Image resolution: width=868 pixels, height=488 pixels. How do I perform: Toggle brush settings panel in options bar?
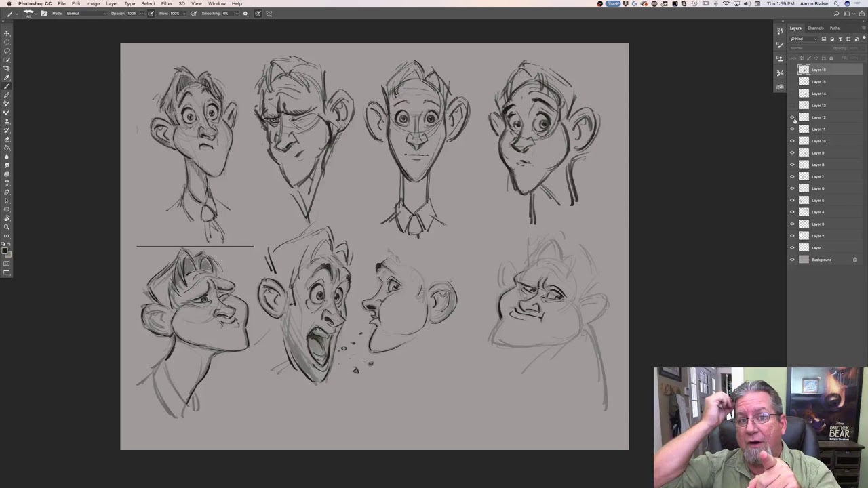pyautogui.click(x=44, y=14)
